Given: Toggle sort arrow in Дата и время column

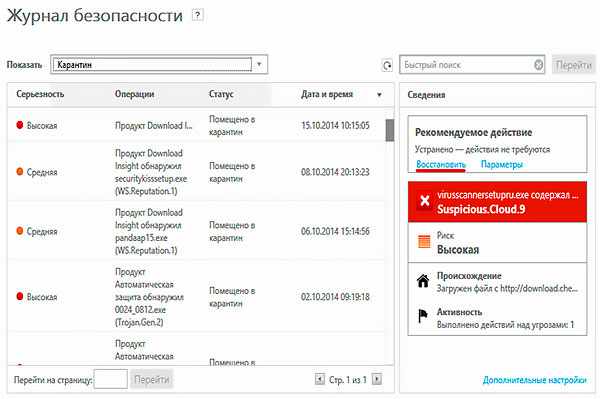Looking at the screenshot, I should tap(379, 94).
